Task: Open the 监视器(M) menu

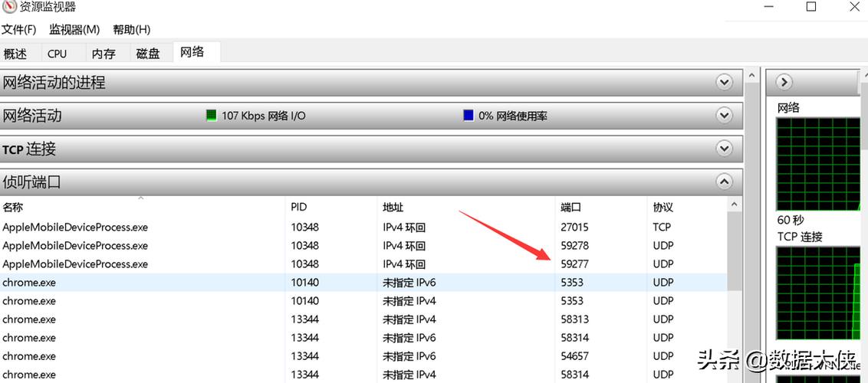Action: (x=74, y=29)
